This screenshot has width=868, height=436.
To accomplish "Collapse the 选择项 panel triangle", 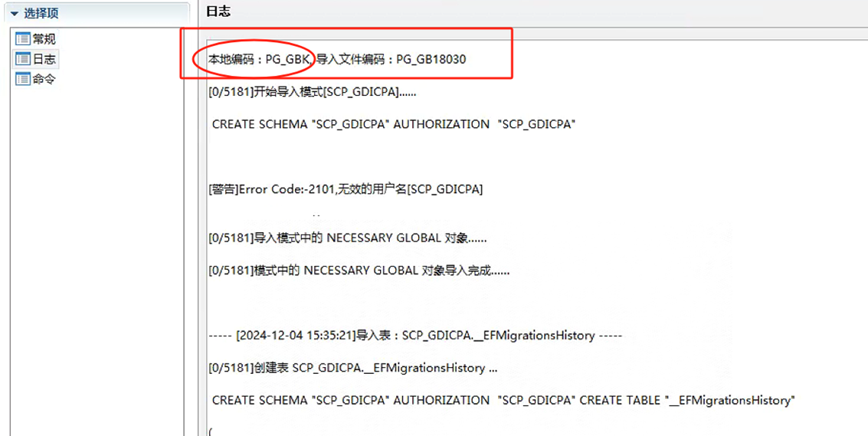I will (14, 13).
